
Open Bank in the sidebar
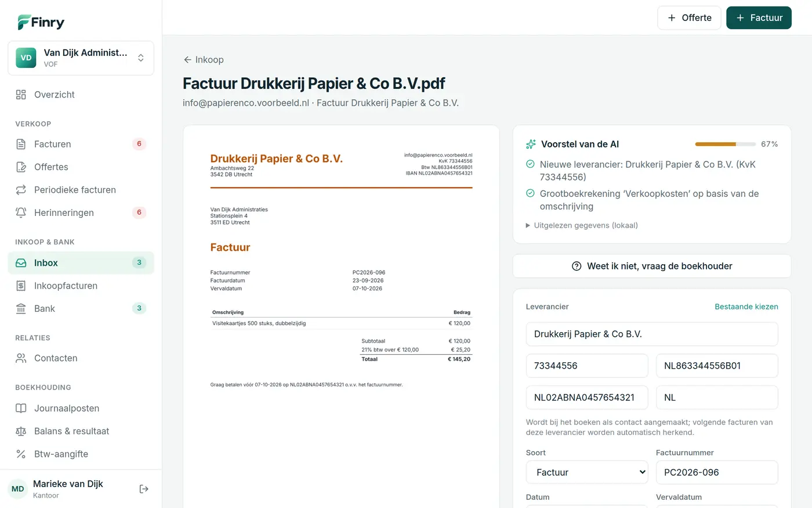[x=81, y=309]
